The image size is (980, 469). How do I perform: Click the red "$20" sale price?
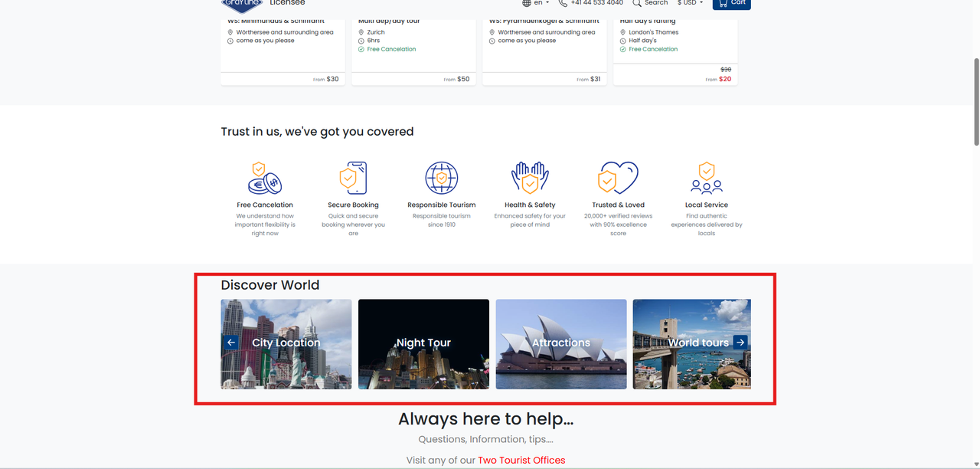tap(725, 79)
